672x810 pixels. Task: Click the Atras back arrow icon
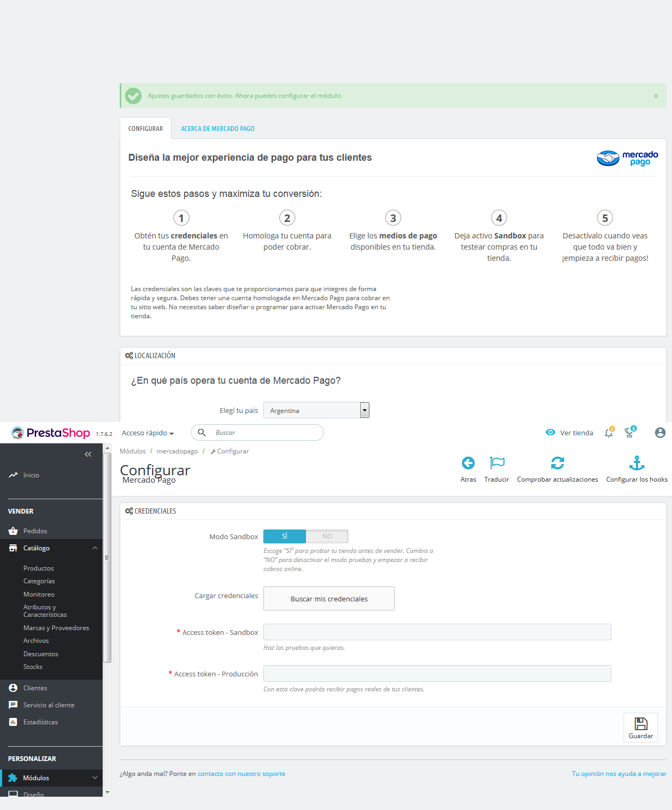point(468,463)
